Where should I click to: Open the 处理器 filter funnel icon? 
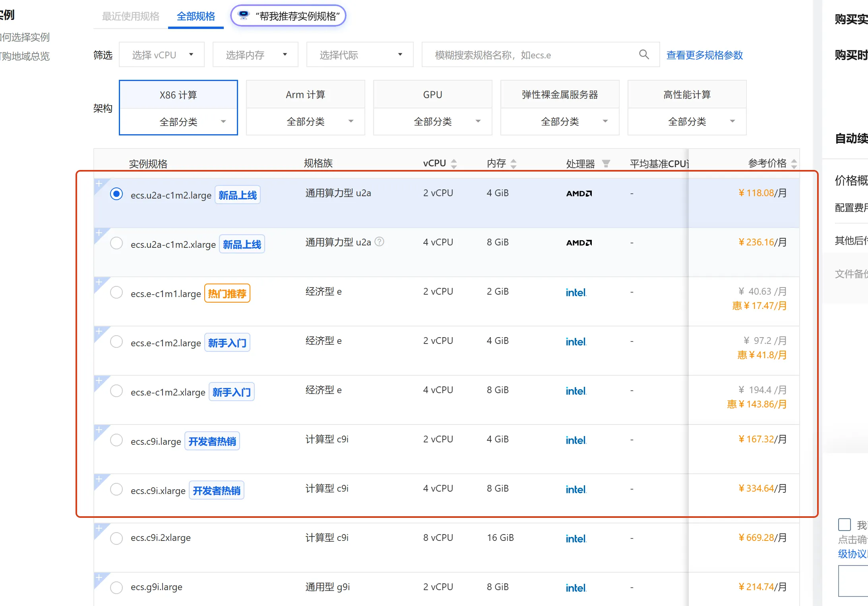[x=606, y=164]
